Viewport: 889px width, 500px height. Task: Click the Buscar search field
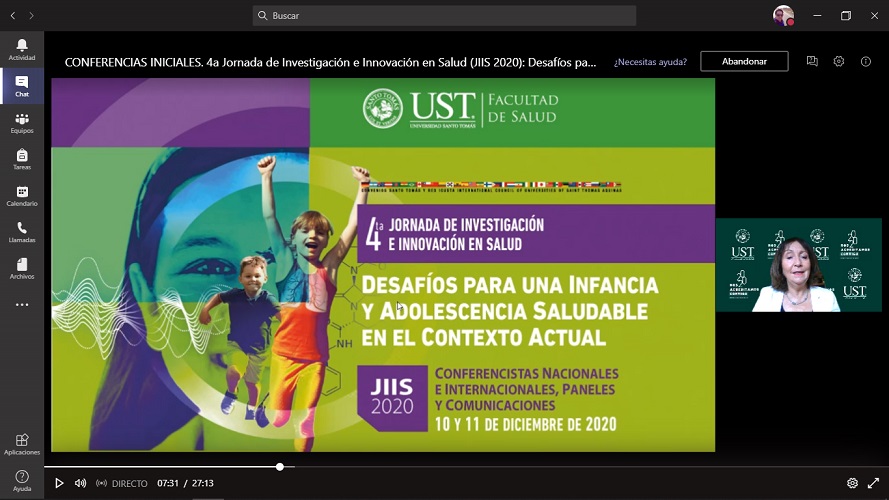click(x=444, y=15)
